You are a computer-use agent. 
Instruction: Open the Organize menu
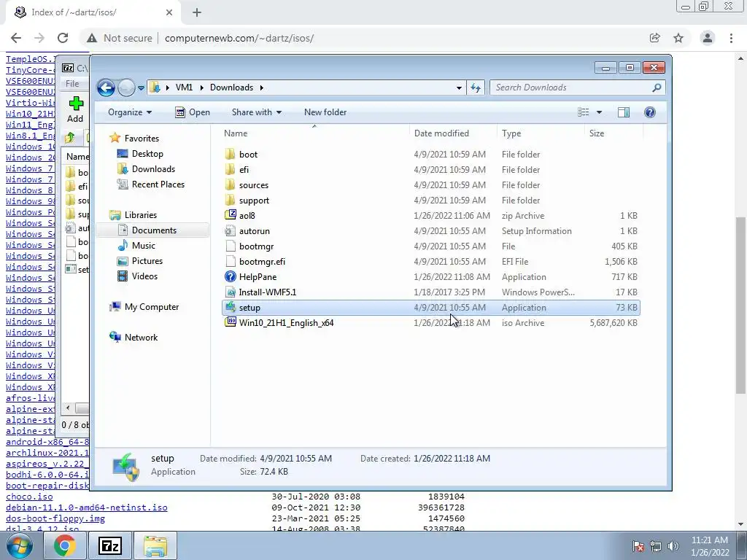pos(130,112)
